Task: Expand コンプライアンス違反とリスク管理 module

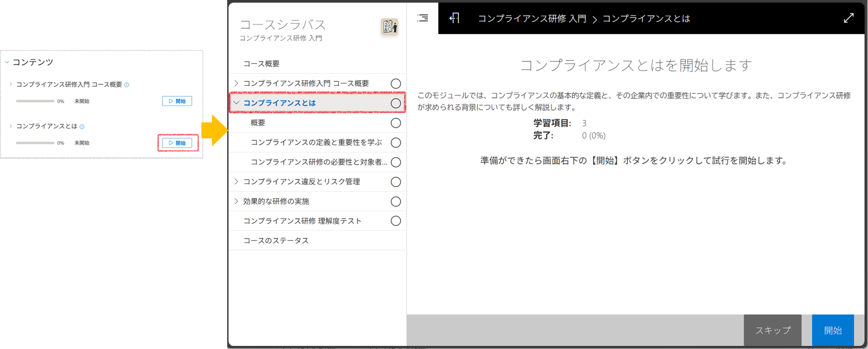Action: coord(236,182)
